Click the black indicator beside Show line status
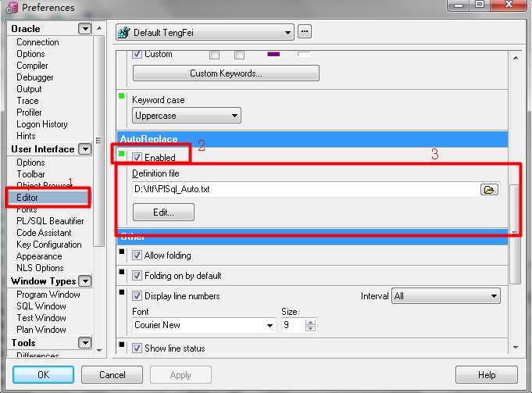 click(x=122, y=344)
